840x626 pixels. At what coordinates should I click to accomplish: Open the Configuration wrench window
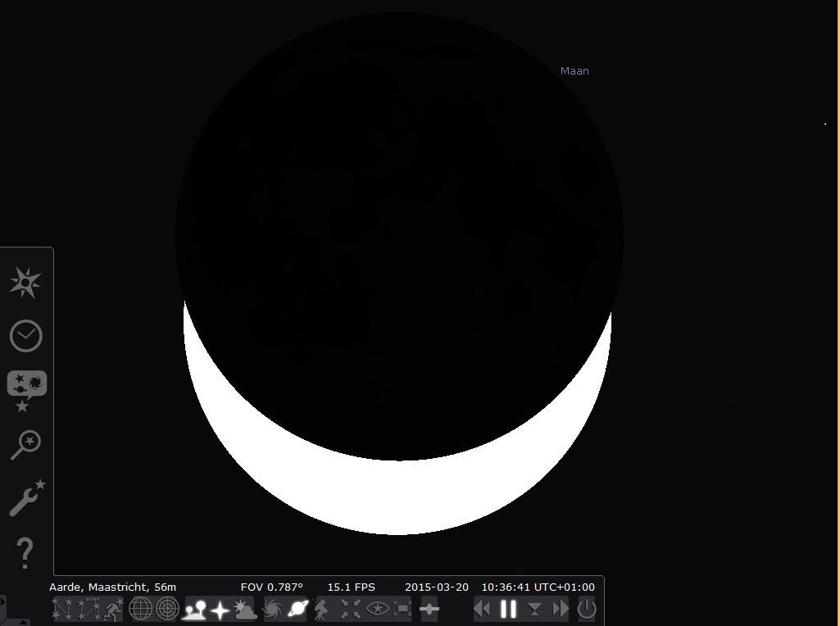pos(27,498)
